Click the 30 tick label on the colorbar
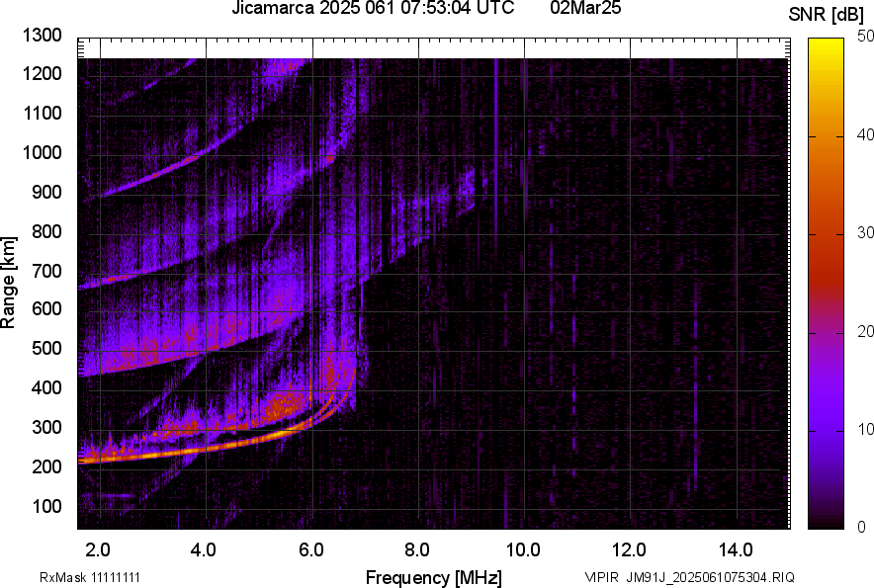The width and height of the screenshot is (874, 588). click(865, 233)
